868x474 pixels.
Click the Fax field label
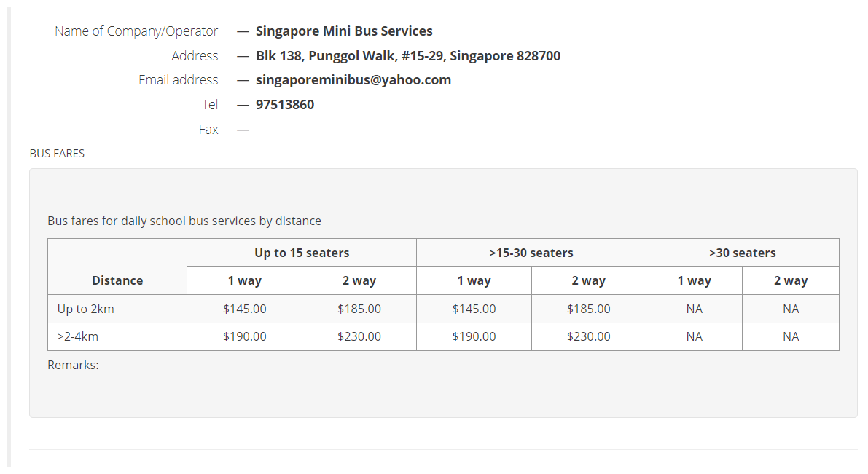coord(208,130)
